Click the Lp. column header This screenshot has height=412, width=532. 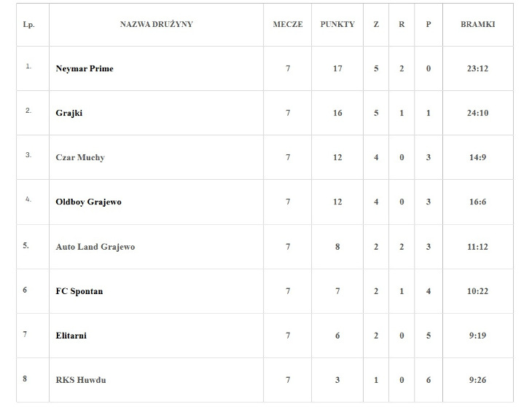pyautogui.click(x=29, y=24)
